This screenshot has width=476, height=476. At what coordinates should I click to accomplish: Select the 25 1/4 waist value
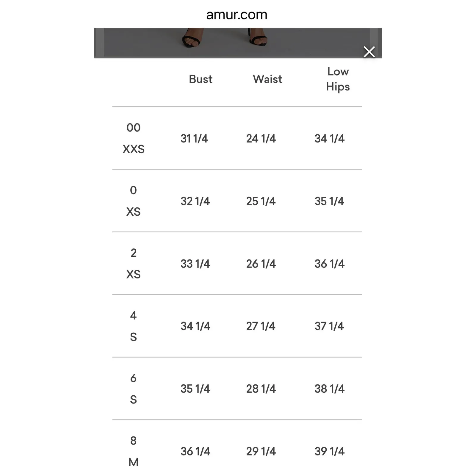click(x=261, y=201)
